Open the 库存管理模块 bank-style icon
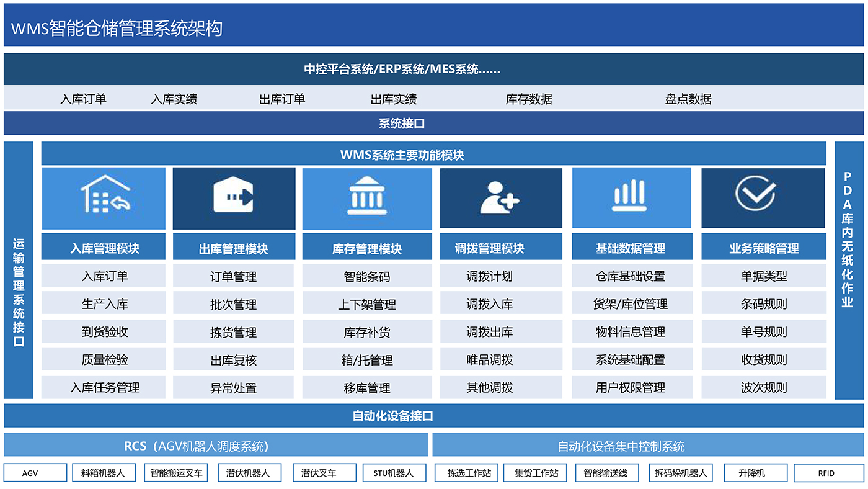The height and width of the screenshot is (489, 868). tap(366, 197)
